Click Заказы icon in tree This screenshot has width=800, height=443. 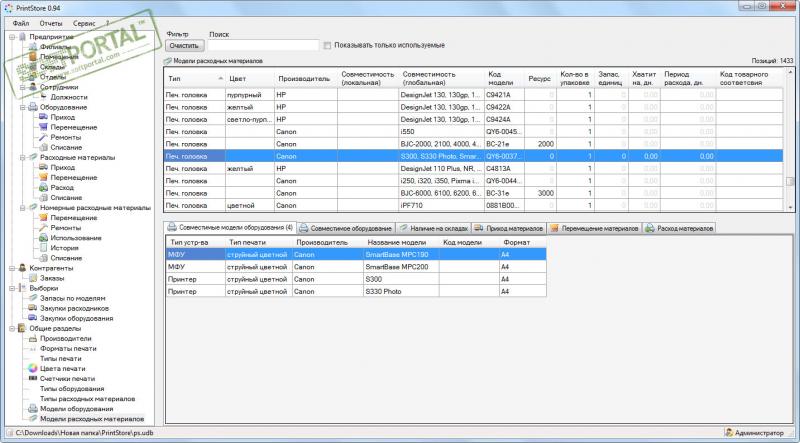coord(33,278)
